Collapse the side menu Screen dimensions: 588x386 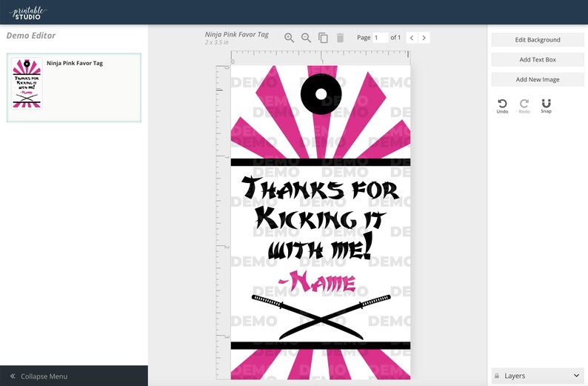tap(74, 376)
